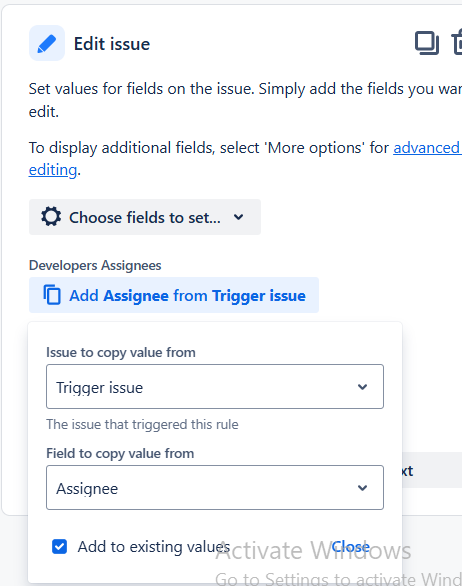This screenshot has width=462, height=586.
Task: Open the Assignee field dropdown
Action: (x=215, y=487)
